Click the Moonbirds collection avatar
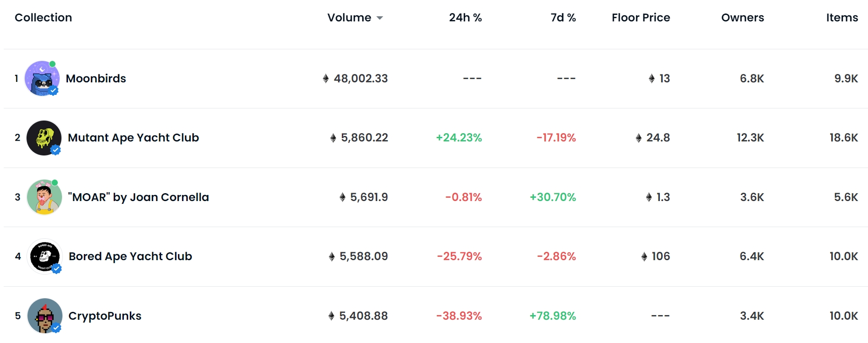Image resolution: width=868 pixels, height=343 pixels. (x=42, y=78)
